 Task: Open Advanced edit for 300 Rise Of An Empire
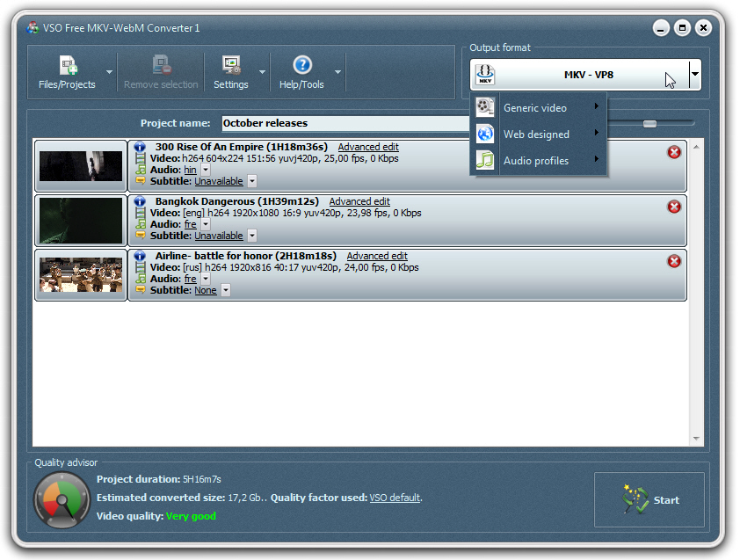[368, 147]
